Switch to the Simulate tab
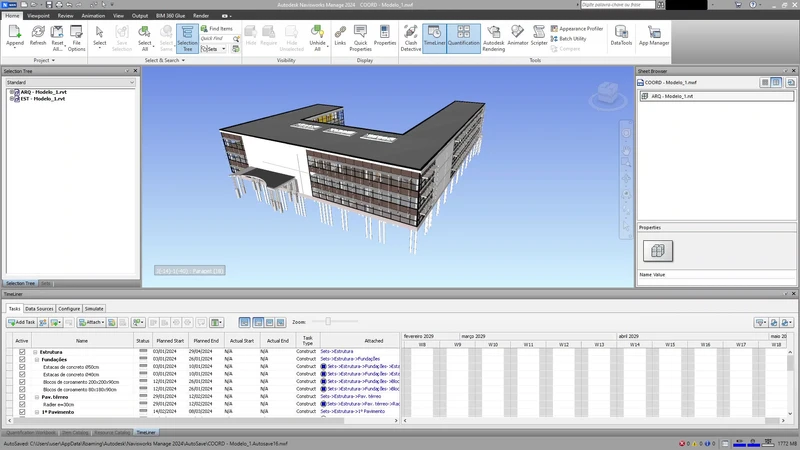 (94, 309)
